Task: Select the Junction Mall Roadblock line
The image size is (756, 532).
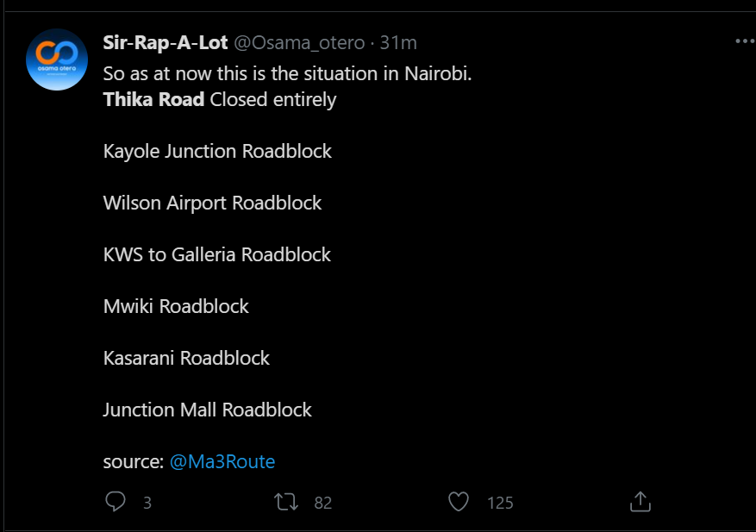Action: (208, 410)
